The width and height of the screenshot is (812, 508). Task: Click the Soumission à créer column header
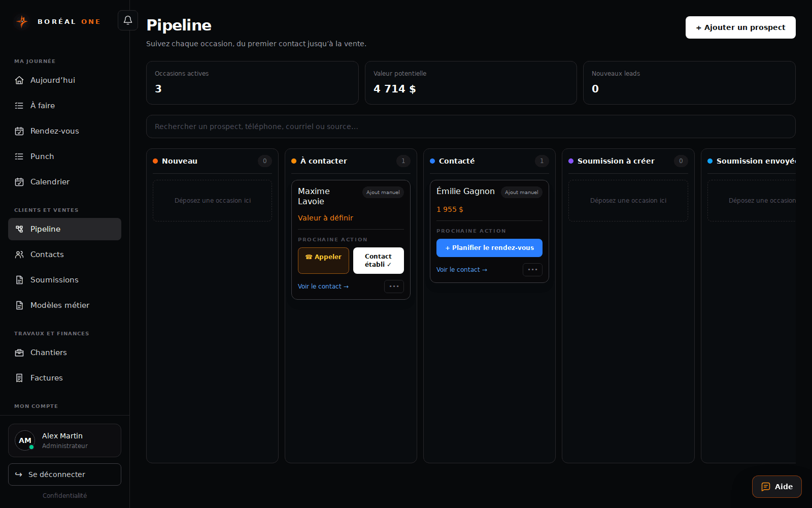click(616, 161)
